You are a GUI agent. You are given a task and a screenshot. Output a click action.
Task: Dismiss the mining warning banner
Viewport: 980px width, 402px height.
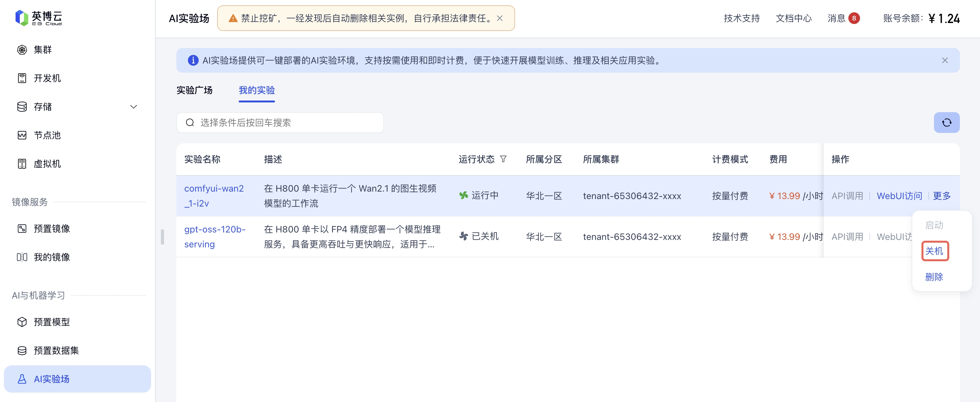pyautogui.click(x=500, y=18)
